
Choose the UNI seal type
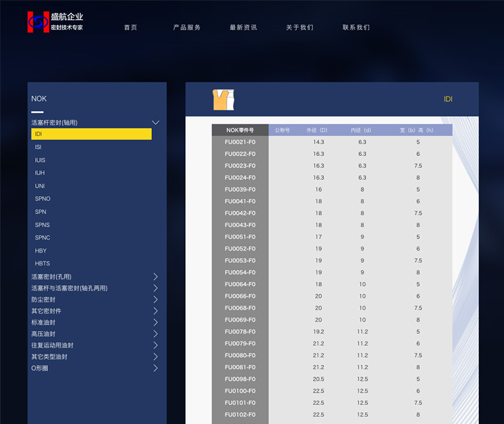[x=40, y=186]
